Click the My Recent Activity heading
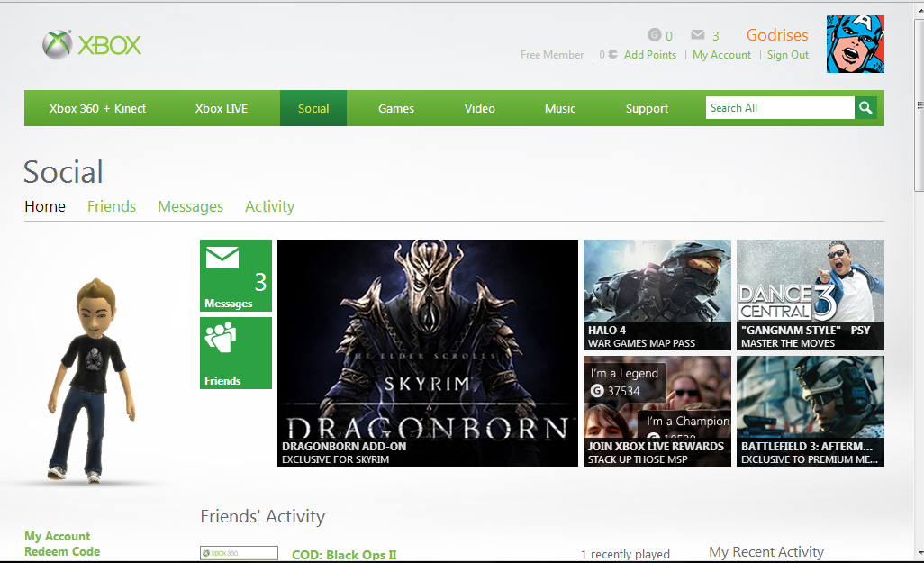 coord(766,552)
